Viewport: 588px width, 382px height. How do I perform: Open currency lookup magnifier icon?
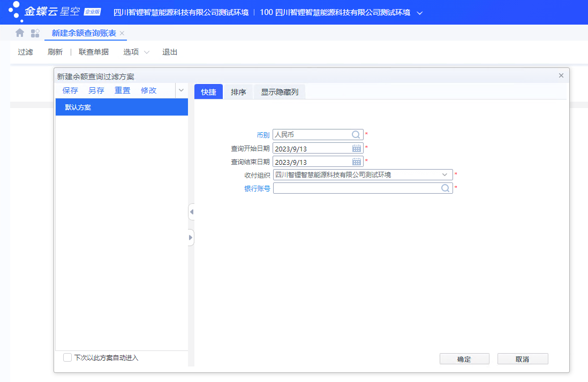pos(356,134)
